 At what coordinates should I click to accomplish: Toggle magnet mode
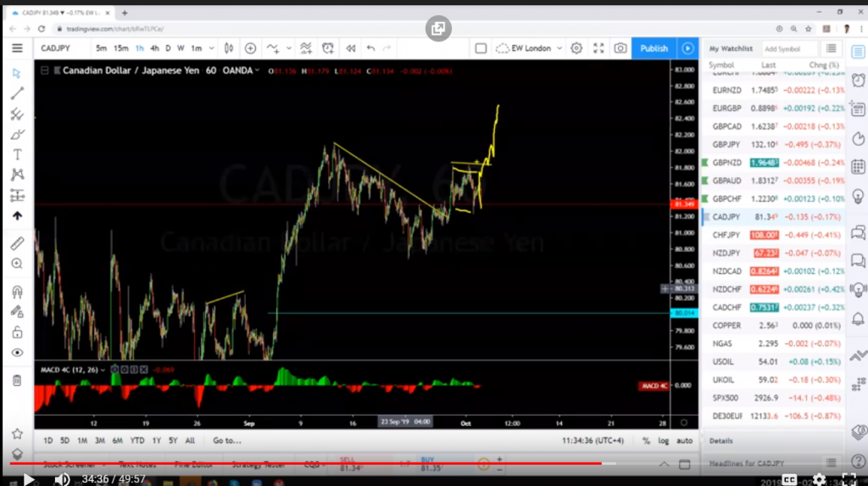click(x=17, y=292)
